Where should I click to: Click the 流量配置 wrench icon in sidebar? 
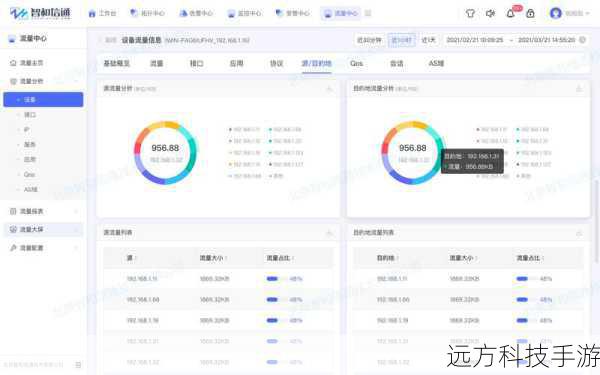[13, 248]
